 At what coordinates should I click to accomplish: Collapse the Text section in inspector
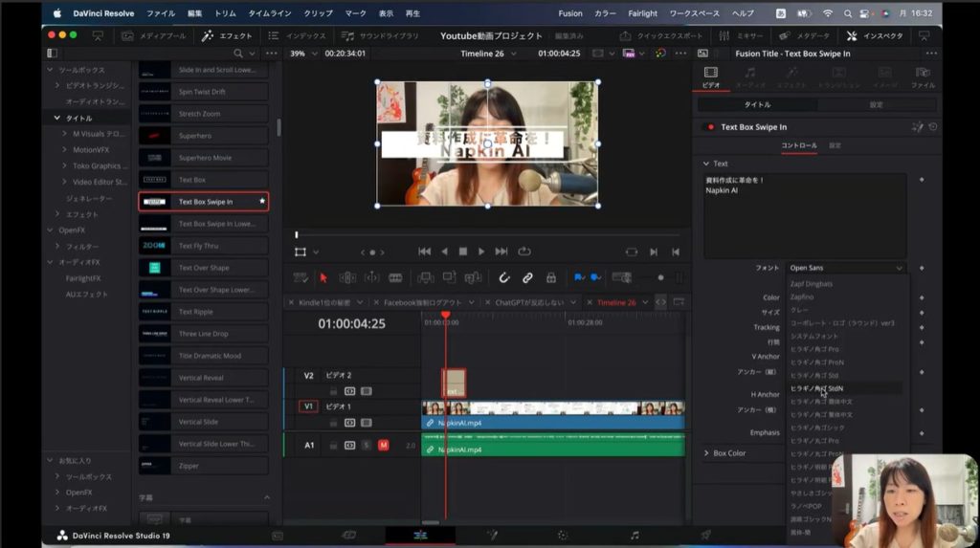(x=706, y=164)
